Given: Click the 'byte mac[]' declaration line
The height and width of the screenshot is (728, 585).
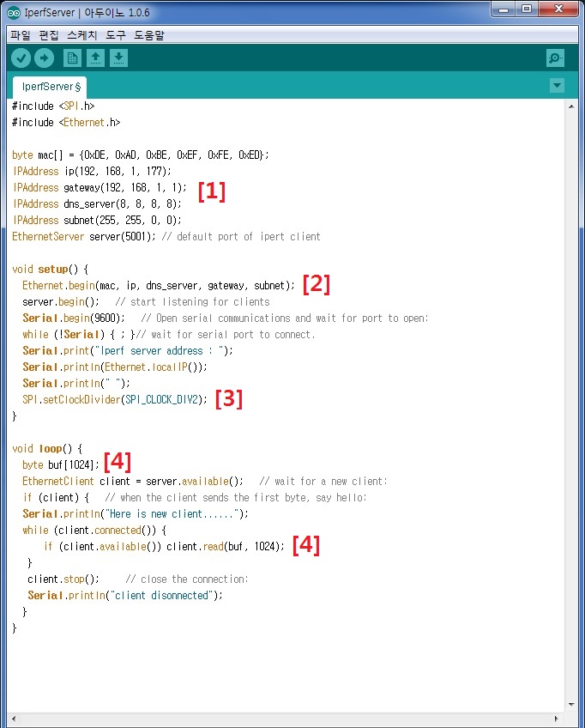Looking at the screenshot, I should [x=140, y=155].
